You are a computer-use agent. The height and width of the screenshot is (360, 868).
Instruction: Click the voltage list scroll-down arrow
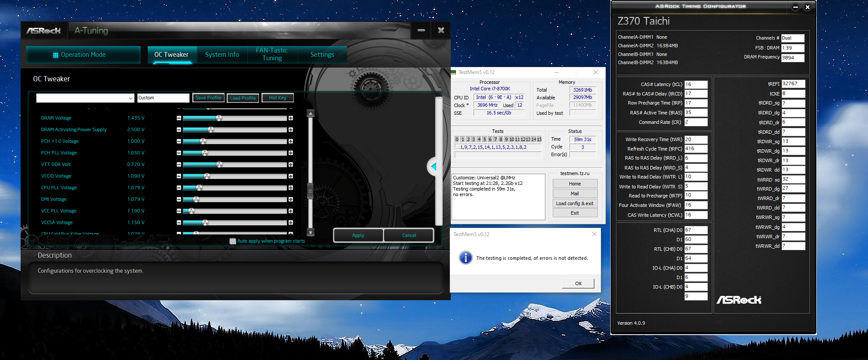click(311, 232)
